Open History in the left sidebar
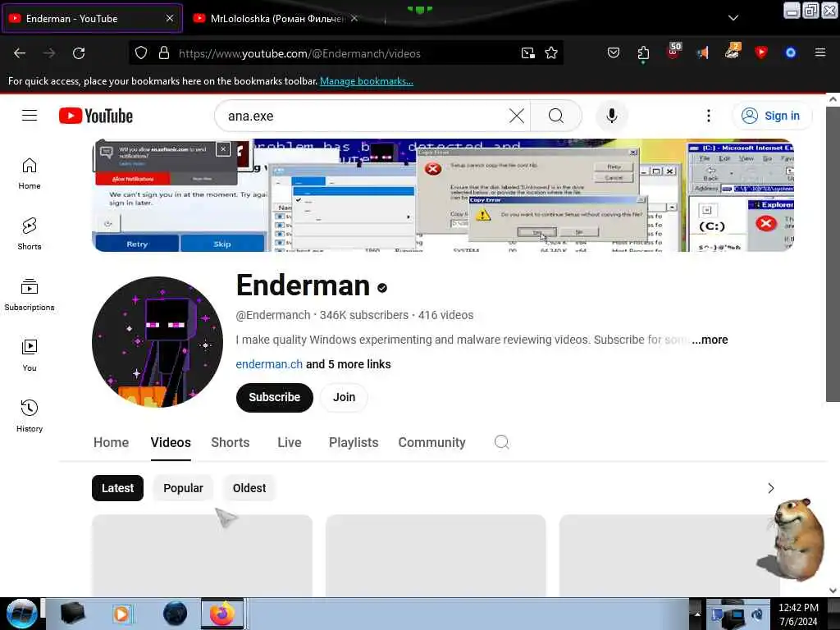 30,416
